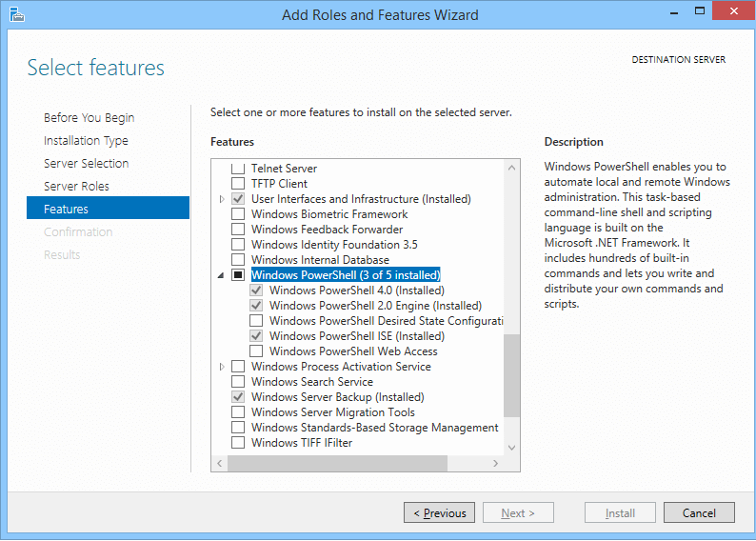The width and height of the screenshot is (756, 541).
Task: Click the Results step in sidebar
Action: (x=62, y=254)
